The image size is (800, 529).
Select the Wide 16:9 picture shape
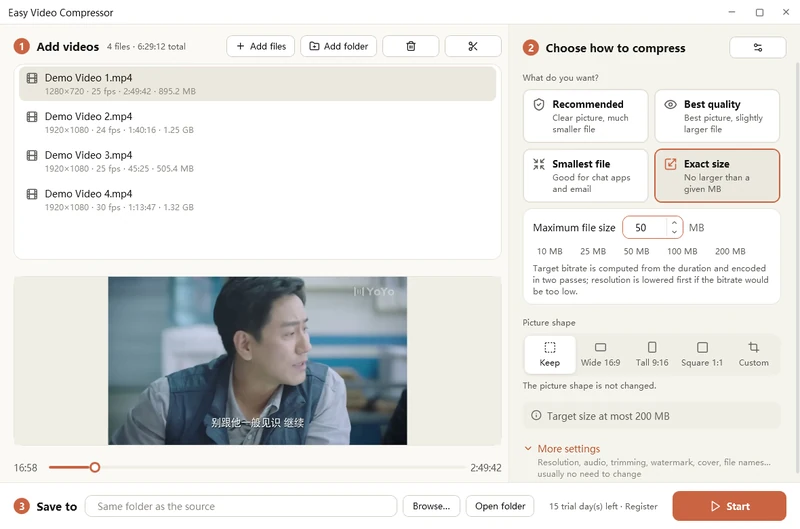pos(601,354)
